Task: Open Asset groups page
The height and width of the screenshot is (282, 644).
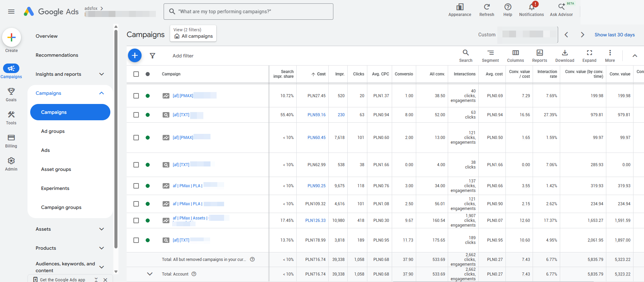Action: click(x=56, y=169)
